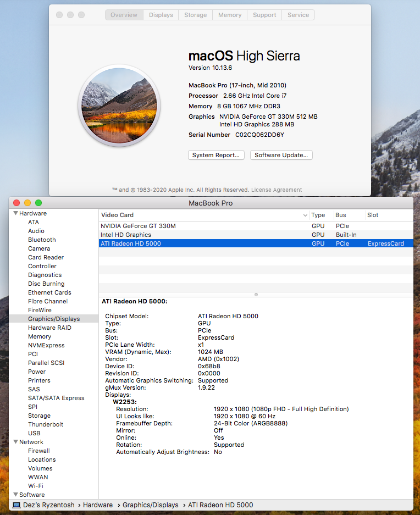Image resolution: width=420 pixels, height=515 pixels.
Task: Select Parallel SCSI in the sidebar
Action: click(x=46, y=363)
